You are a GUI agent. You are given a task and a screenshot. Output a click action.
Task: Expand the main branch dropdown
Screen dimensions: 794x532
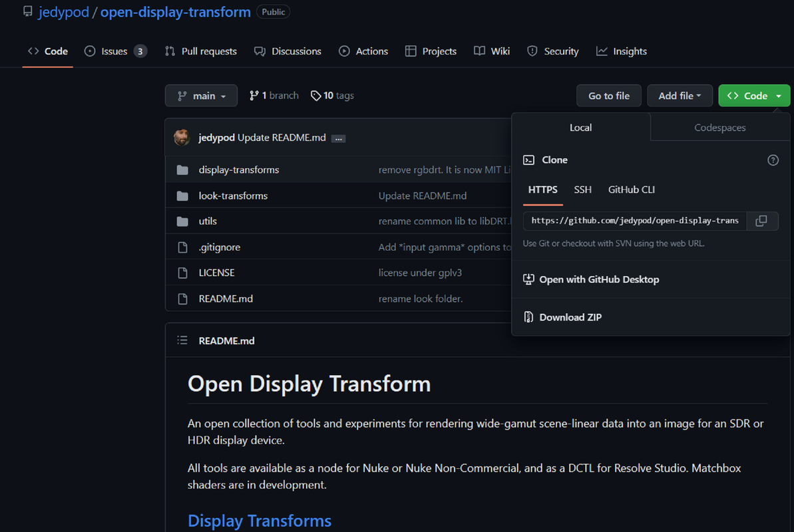click(201, 96)
